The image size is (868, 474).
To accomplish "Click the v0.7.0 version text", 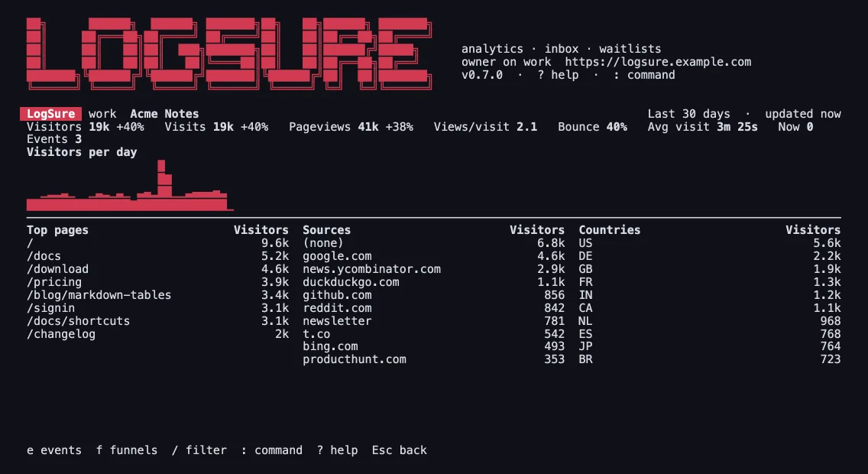I will point(482,75).
